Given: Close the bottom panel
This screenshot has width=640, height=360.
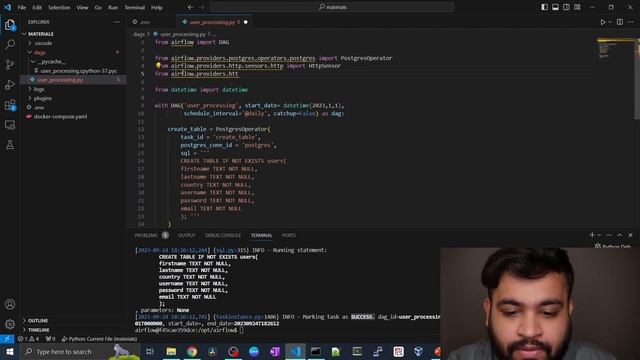Looking at the screenshot, I should [630, 235].
